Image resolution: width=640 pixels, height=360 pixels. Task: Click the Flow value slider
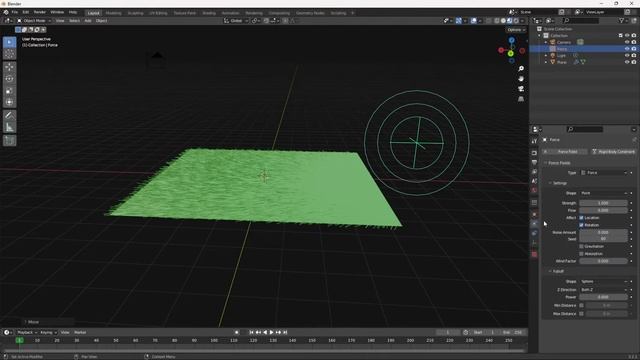(x=604, y=210)
